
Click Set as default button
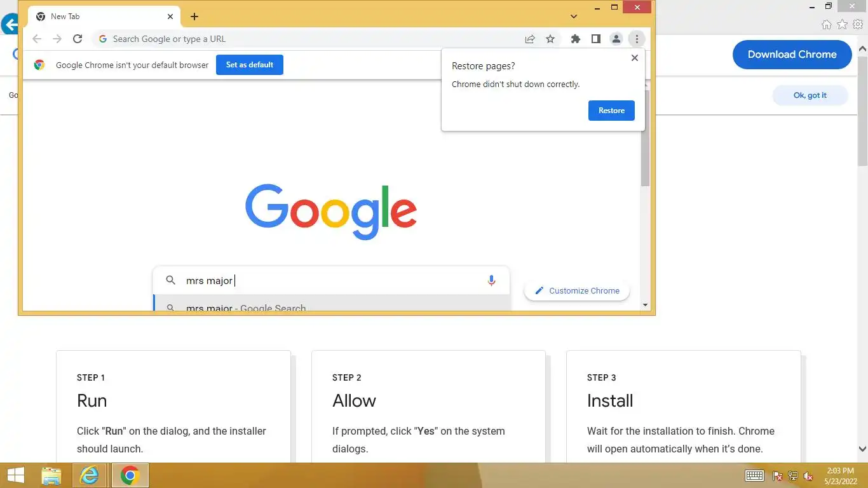tap(250, 65)
